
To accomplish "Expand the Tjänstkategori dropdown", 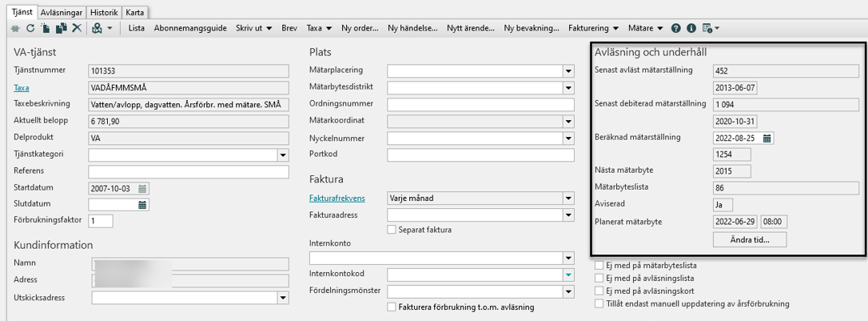I will tap(283, 154).
